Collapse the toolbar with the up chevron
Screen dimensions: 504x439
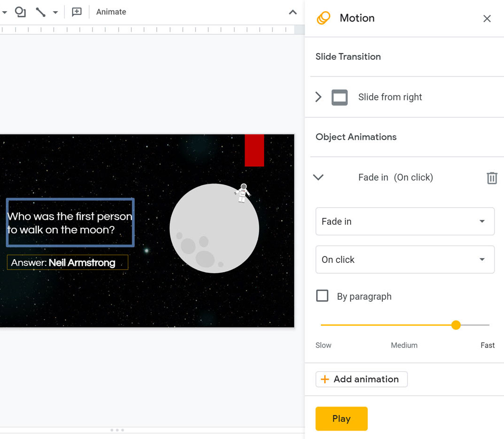coord(292,12)
